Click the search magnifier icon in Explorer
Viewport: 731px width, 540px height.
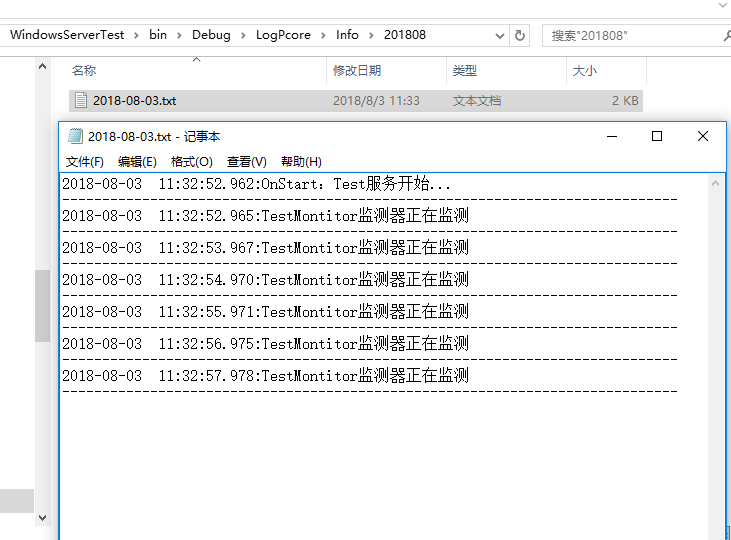tap(727, 36)
